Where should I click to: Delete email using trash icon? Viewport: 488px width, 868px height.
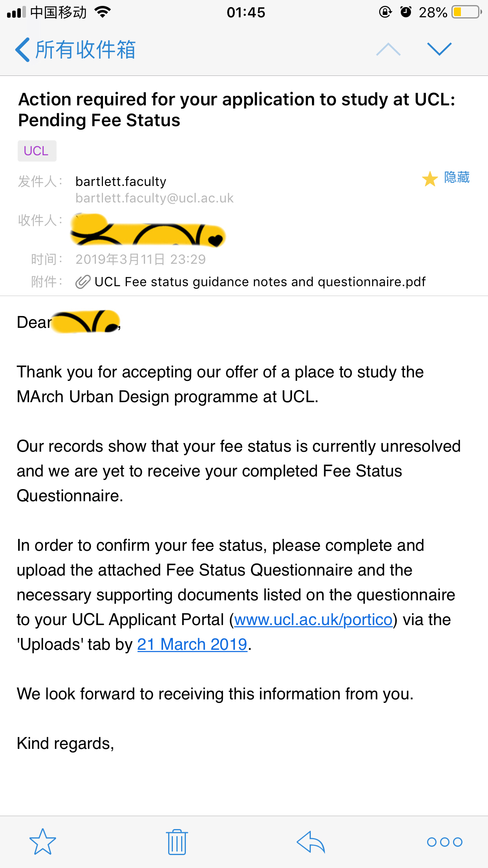pyautogui.click(x=177, y=842)
